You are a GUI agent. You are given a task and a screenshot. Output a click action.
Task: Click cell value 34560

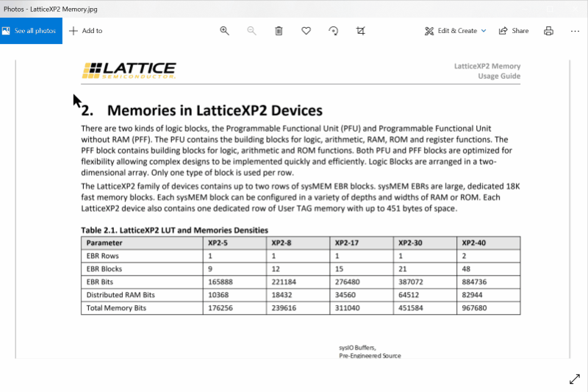(x=345, y=295)
